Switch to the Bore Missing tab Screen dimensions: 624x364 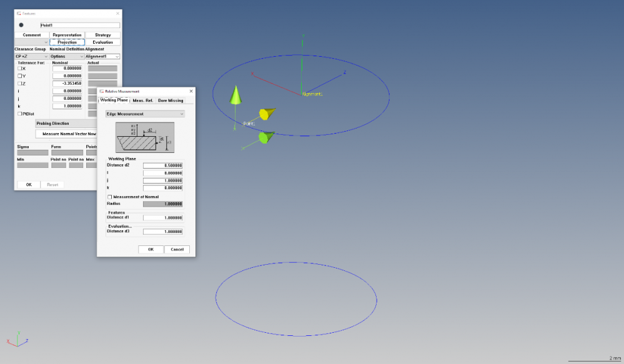click(171, 101)
